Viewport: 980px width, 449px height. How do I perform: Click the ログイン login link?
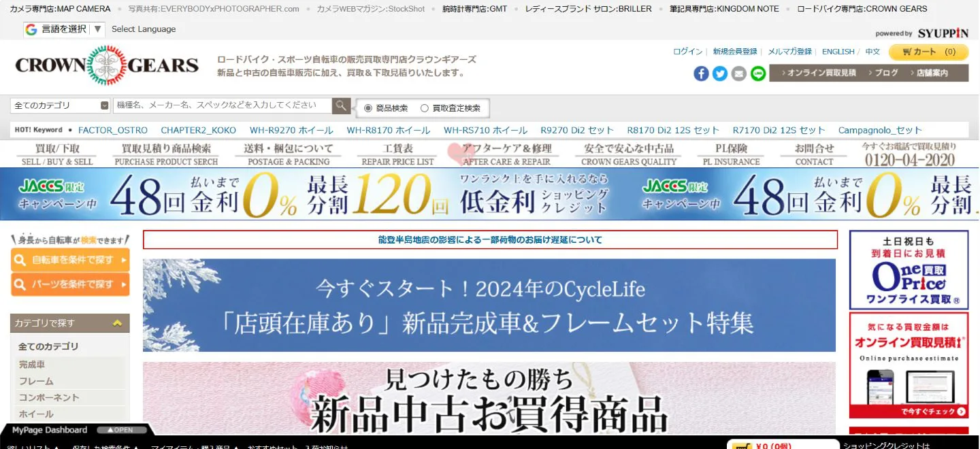687,52
